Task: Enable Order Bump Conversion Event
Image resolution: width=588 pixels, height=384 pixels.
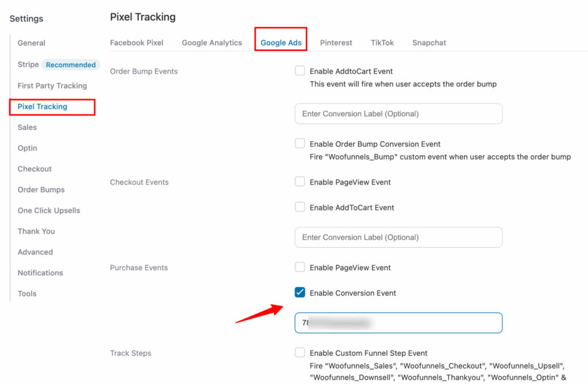Action: click(x=299, y=144)
